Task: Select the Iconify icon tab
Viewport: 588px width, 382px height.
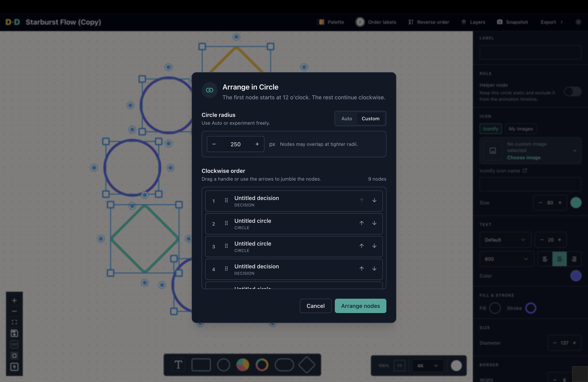Action: click(x=491, y=129)
